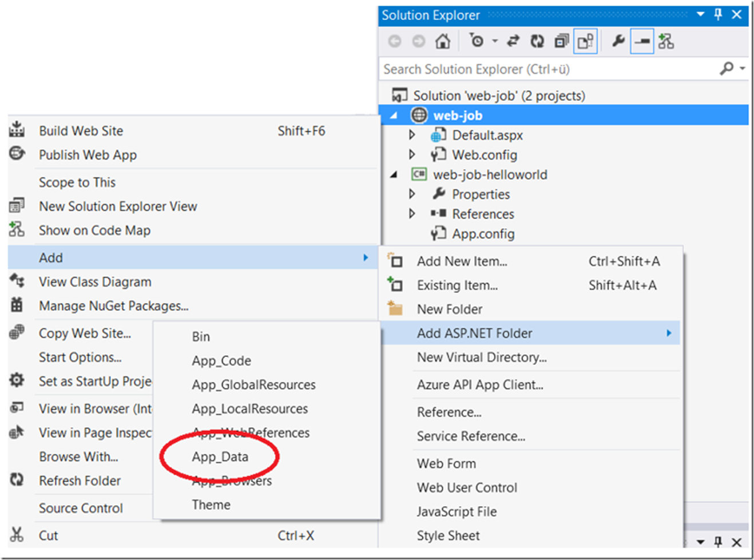Choose New Folder in Add submenu

click(x=531, y=309)
